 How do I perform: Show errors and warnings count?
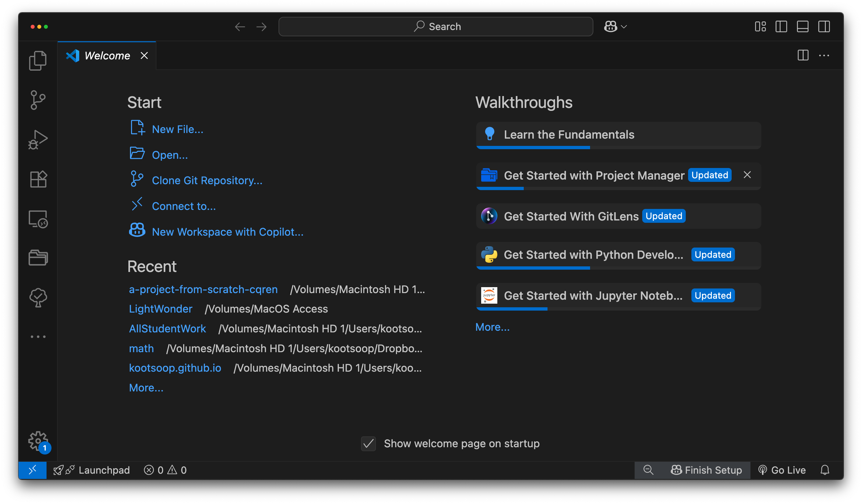[x=165, y=470]
